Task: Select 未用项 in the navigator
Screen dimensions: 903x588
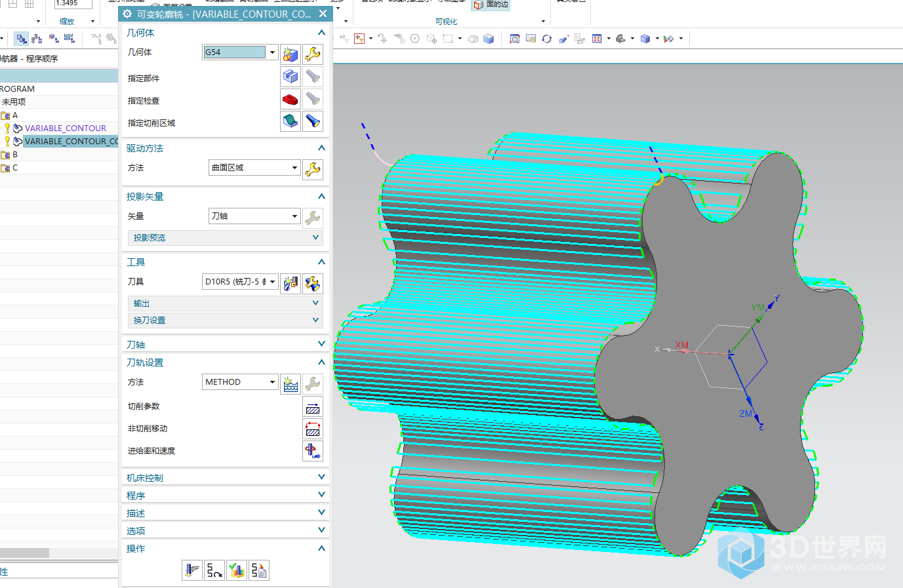Action: pos(14,102)
